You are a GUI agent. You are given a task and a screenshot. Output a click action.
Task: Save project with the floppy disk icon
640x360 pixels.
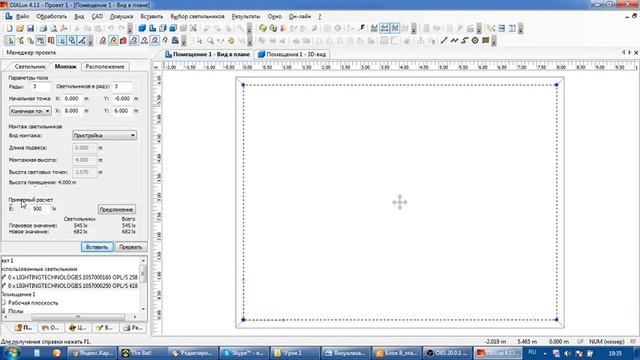click(30, 28)
